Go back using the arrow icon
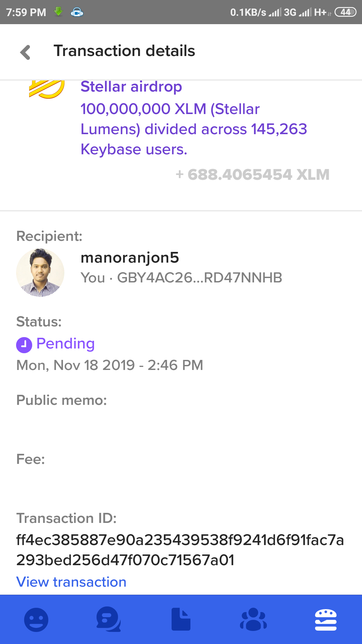362x644 pixels. (x=25, y=52)
